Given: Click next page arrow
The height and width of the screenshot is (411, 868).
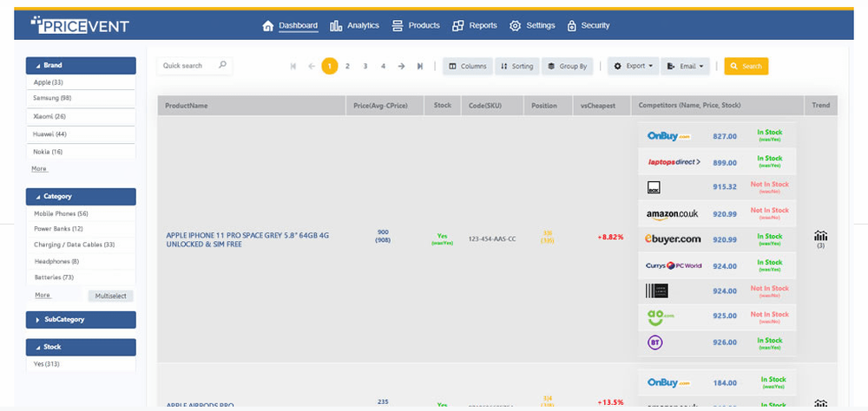Looking at the screenshot, I should pyautogui.click(x=401, y=67).
